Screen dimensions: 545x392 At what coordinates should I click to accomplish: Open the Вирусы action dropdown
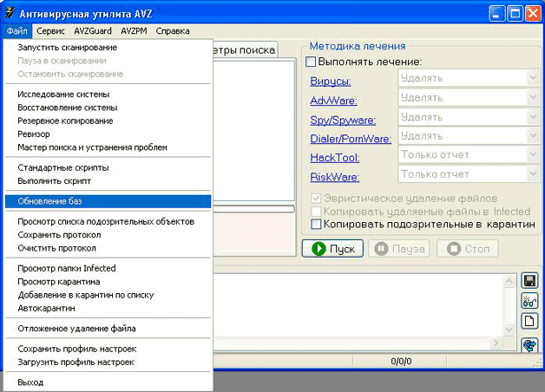[x=469, y=78]
